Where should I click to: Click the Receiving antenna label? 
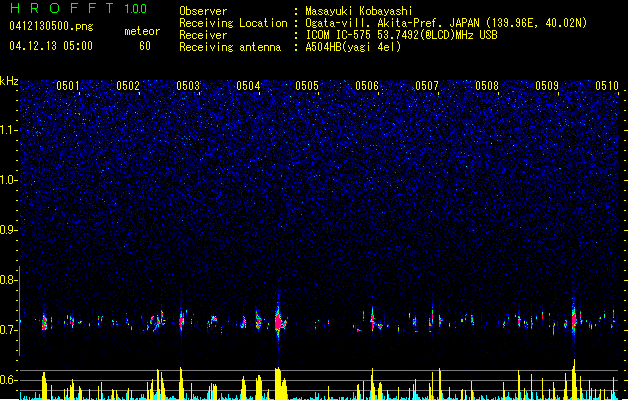[230, 47]
